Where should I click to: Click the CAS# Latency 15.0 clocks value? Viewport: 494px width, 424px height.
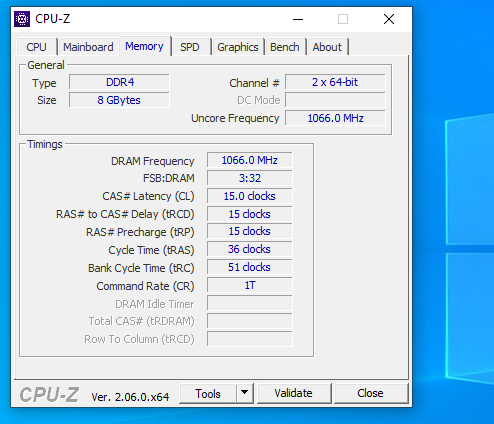(x=250, y=196)
